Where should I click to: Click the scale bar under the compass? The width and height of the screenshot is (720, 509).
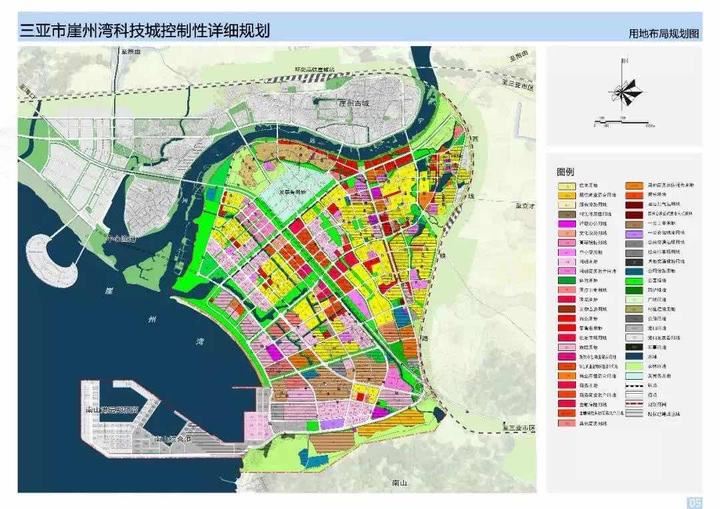pos(623,124)
